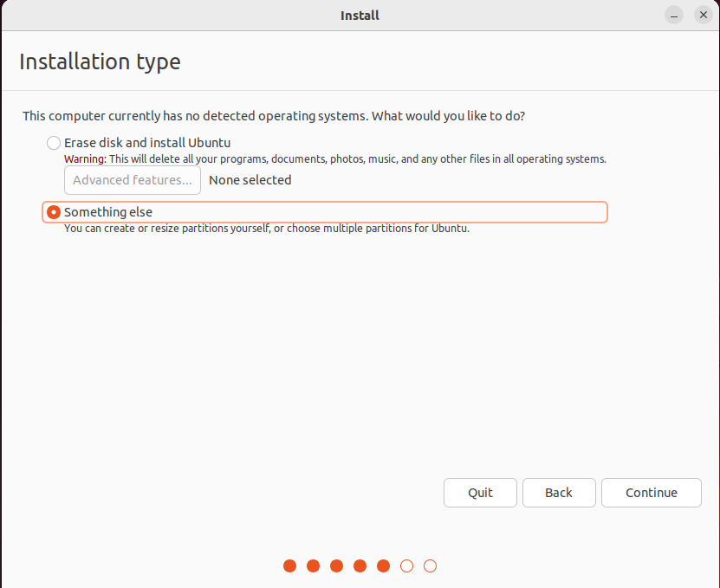
Task: Click the fourth progress dot indicator
Action: point(360,566)
